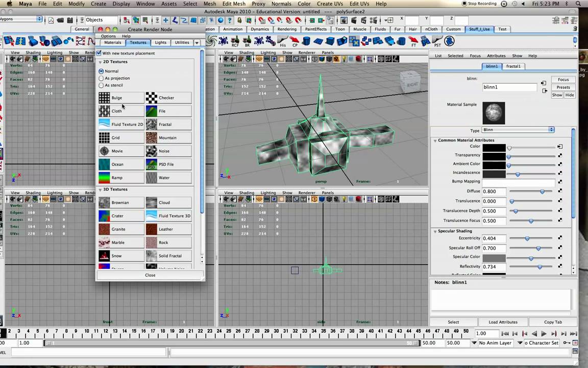Toggle With new texture placement checkbox
588x368 pixels.
click(x=99, y=53)
